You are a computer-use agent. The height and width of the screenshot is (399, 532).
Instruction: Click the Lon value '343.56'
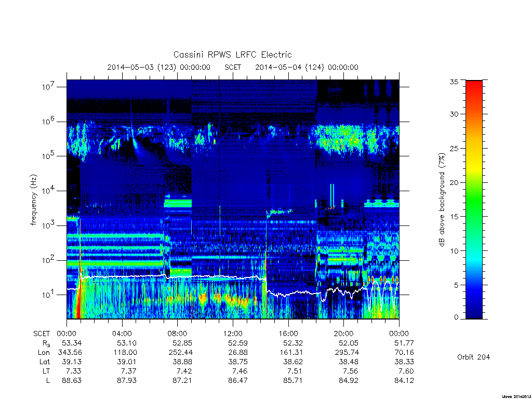(70, 353)
